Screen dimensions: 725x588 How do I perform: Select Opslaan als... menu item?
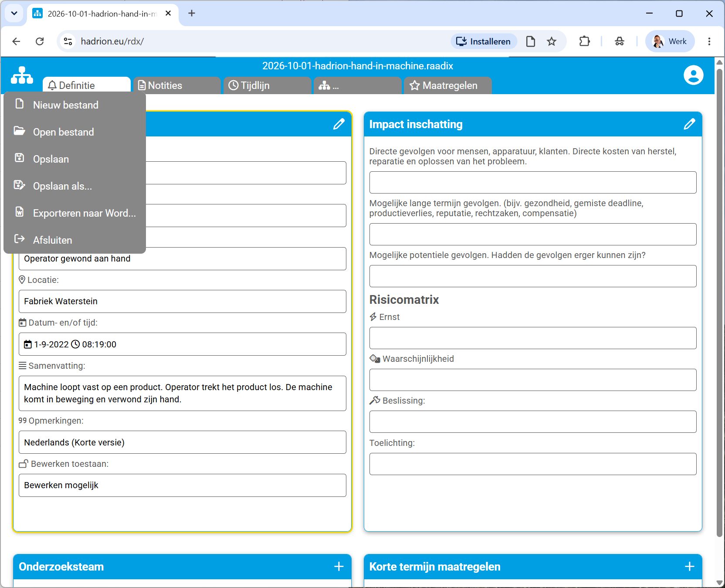point(75,186)
